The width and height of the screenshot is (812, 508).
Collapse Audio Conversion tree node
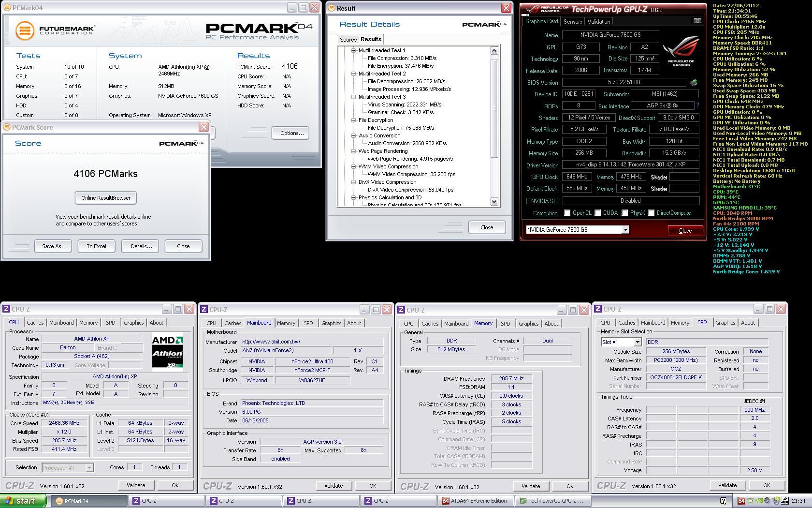(x=353, y=135)
